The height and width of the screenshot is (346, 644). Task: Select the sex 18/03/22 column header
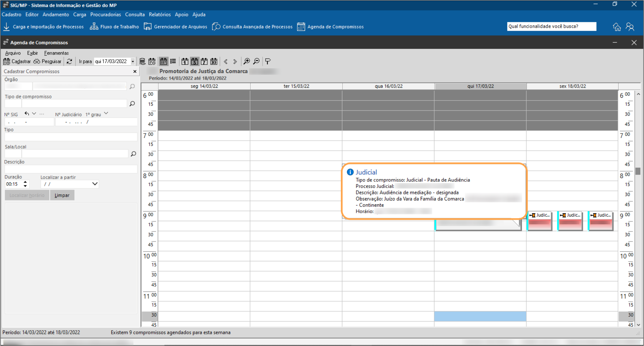(573, 86)
